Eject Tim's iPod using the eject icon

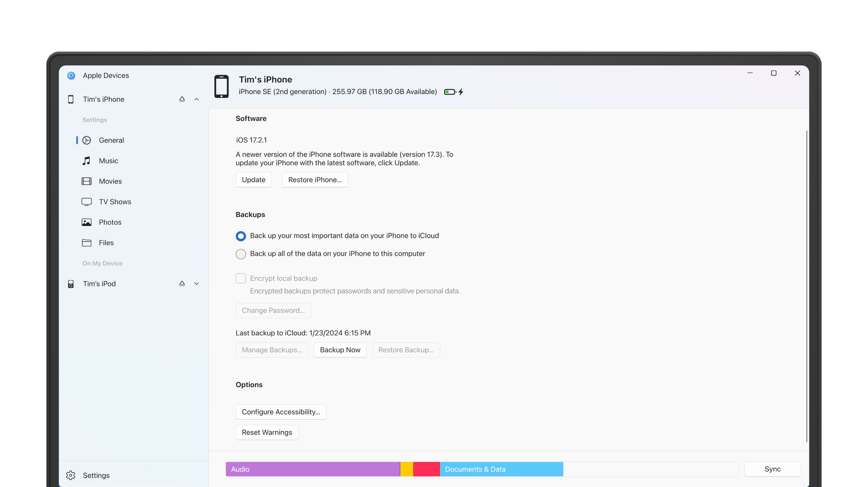[x=182, y=283]
